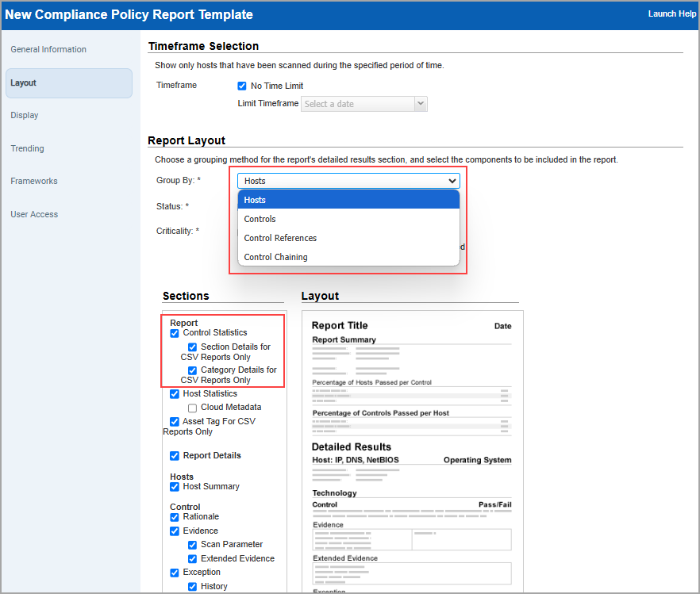Disable History under Exception
This screenshot has height=594, width=700.
pyautogui.click(x=192, y=586)
